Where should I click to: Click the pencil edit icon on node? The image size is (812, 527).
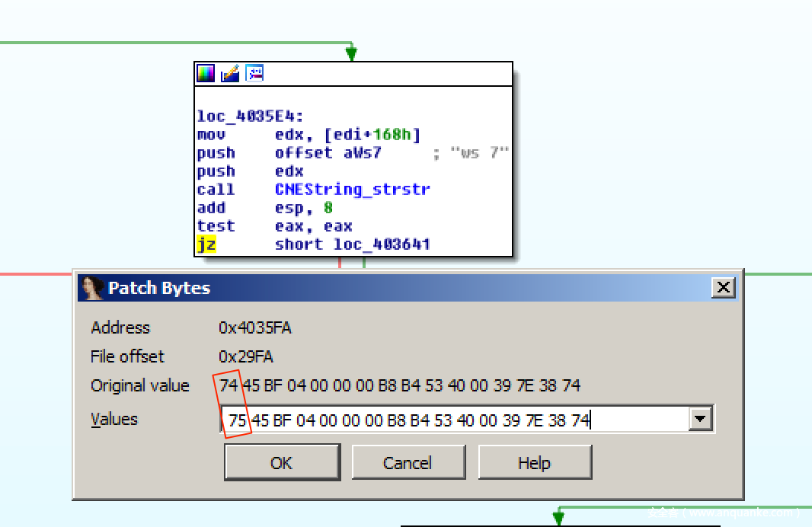(x=230, y=74)
